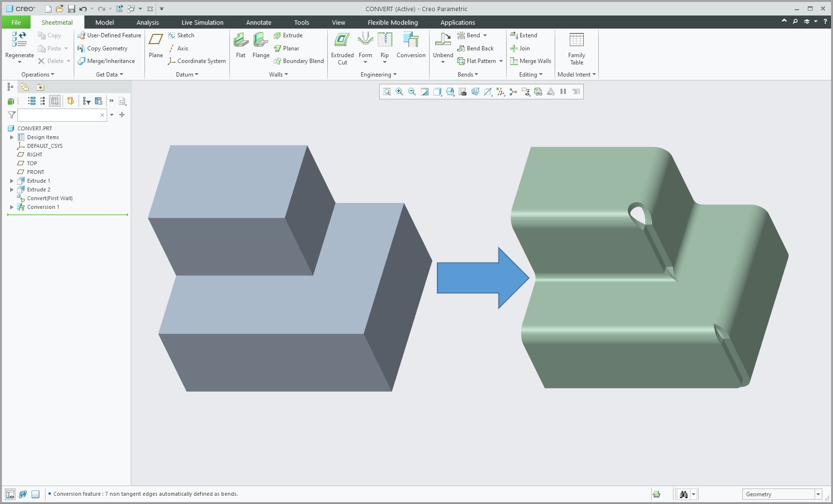833x504 pixels.
Task: Expand the Extrude 1 feature
Action: tap(12, 181)
